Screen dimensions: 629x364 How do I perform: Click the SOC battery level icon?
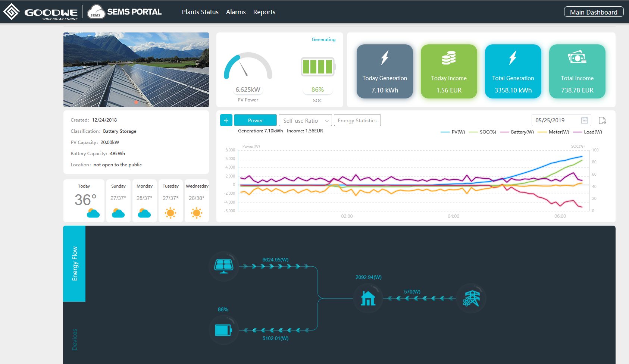point(318,67)
